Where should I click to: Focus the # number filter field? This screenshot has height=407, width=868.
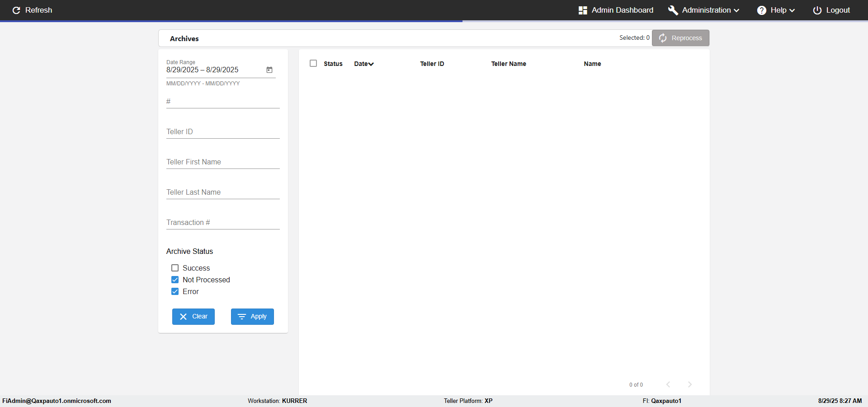223,102
